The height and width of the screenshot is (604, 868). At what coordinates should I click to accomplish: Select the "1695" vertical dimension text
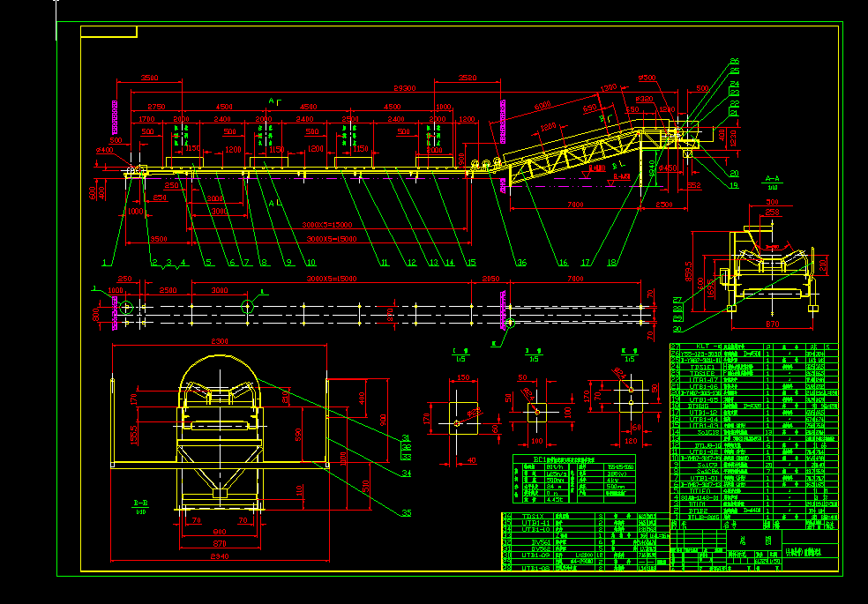[711, 287]
